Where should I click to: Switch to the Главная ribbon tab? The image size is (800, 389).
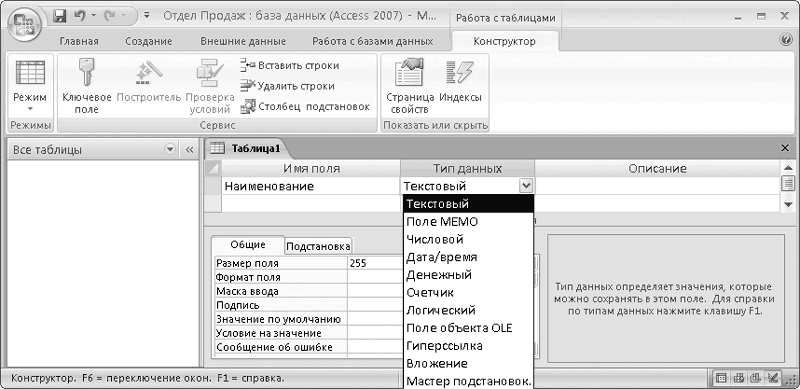pyautogui.click(x=79, y=41)
